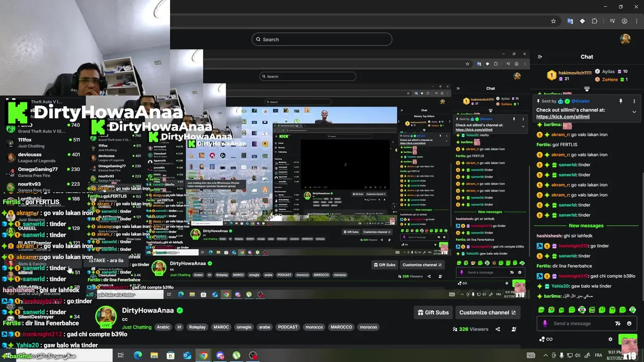Open the kick.com/sillimii link
644x362 pixels.
(563, 117)
